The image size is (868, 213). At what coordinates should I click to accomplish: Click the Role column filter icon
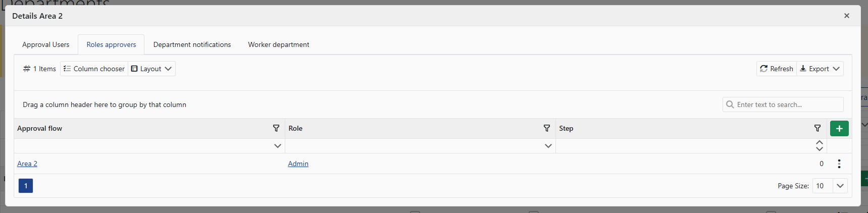coord(547,128)
